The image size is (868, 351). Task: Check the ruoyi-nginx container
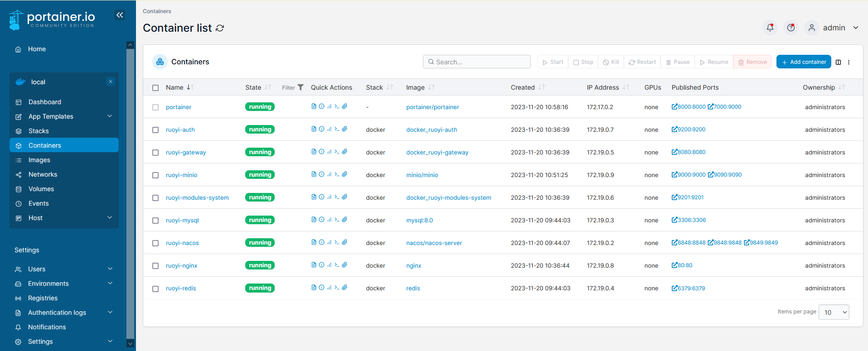coord(155,266)
